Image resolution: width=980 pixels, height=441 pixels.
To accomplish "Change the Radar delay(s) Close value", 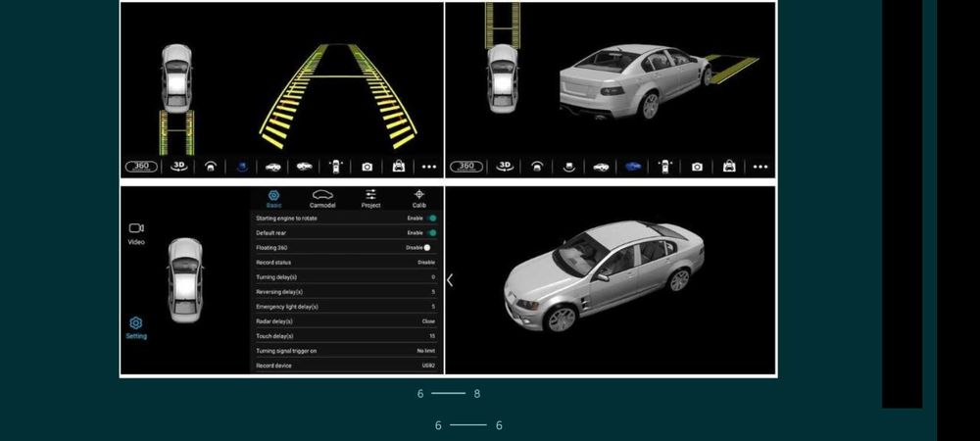I will 428,321.
